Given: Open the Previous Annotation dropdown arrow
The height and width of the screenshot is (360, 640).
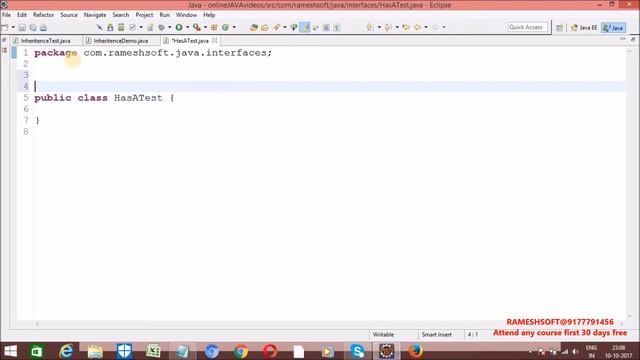Looking at the screenshot, I should (397, 27).
